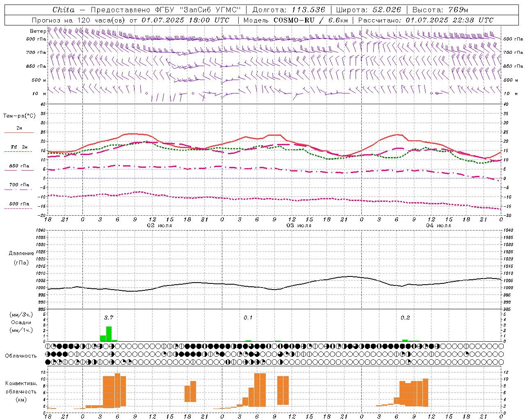Click the "Конвективн." convective cloud label
This screenshot has height=420, width=525.
21,383
